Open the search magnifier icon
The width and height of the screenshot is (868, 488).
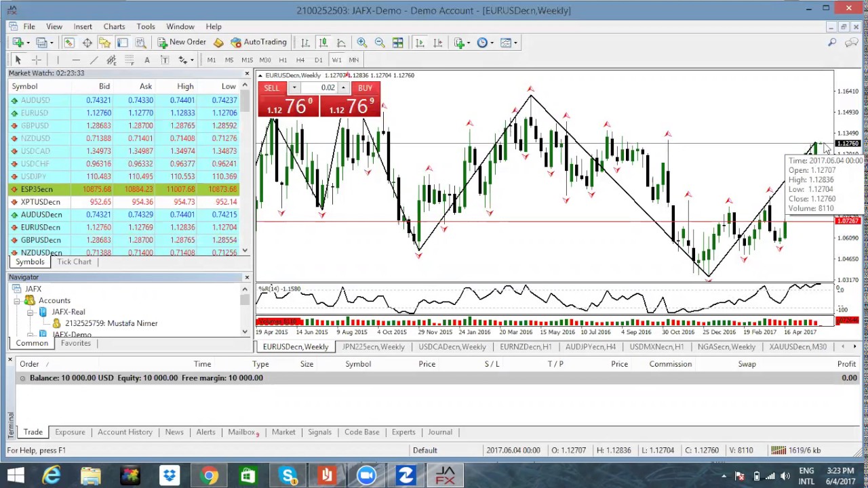tap(832, 43)
